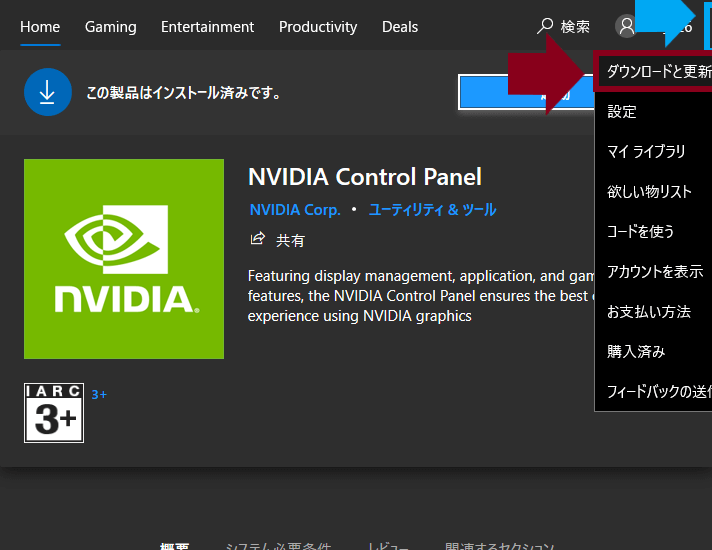Choose マイ ライブラリ in the menu

click(x=646, y=152)
